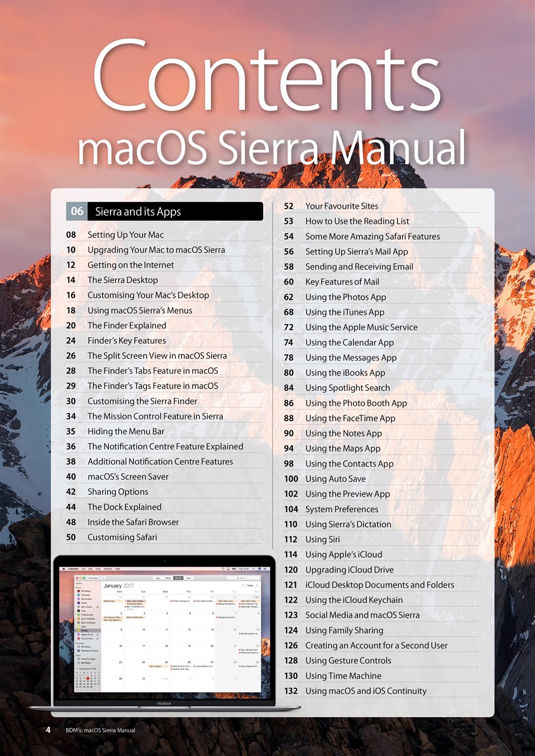Uncheck the Reminders calendar in the sidebar
This screenshot has width=535, height=756.
[x=79, y=599]
